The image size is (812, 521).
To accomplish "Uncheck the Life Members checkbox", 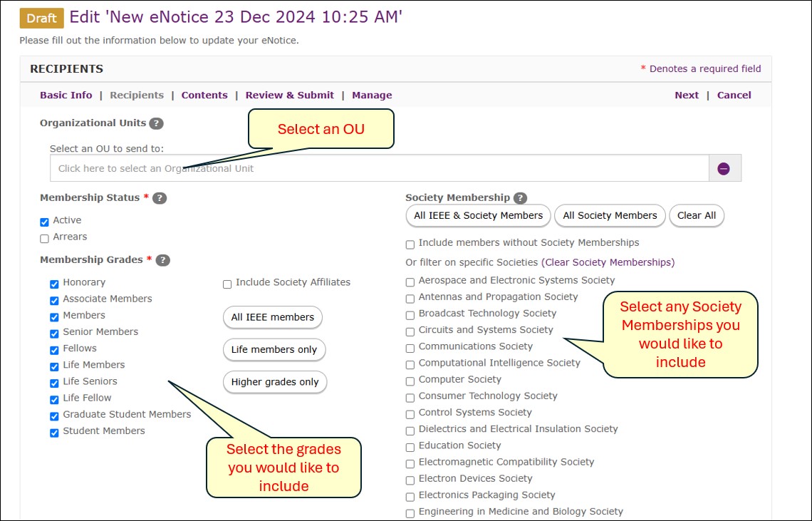I will [x=54, y=367].
